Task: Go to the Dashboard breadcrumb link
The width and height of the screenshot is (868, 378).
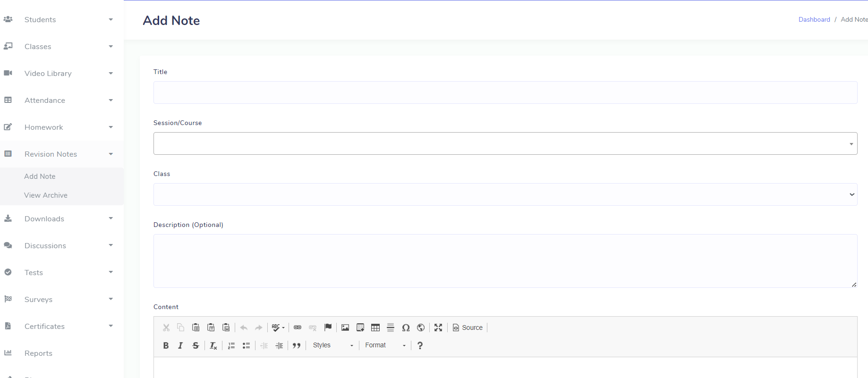Action: (x=814, y=19)
